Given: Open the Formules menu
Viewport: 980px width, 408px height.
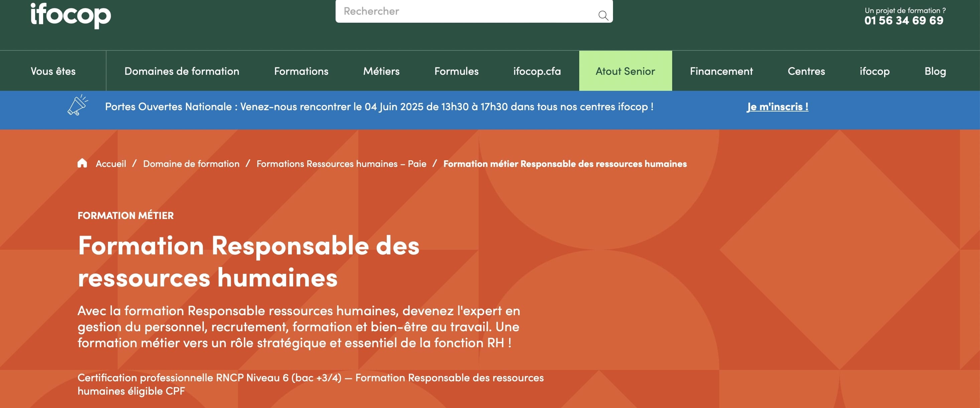Looking at the screenshot, I should (x=457, y=71).
